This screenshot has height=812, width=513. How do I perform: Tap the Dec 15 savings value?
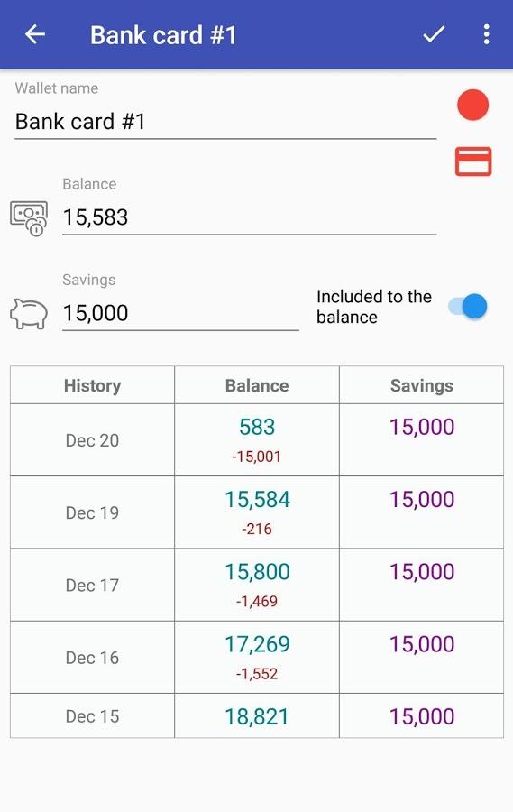(422, 716)
